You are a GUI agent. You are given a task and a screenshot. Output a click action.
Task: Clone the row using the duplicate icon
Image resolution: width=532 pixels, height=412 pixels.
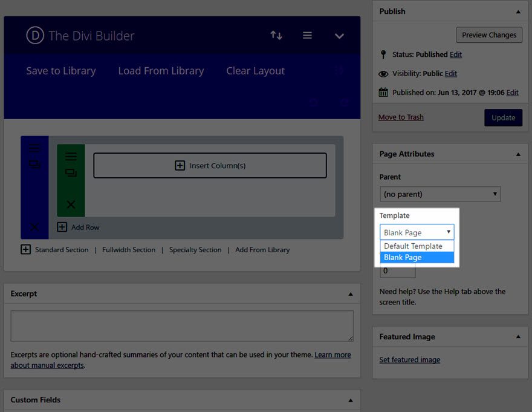tap(71, 173)
